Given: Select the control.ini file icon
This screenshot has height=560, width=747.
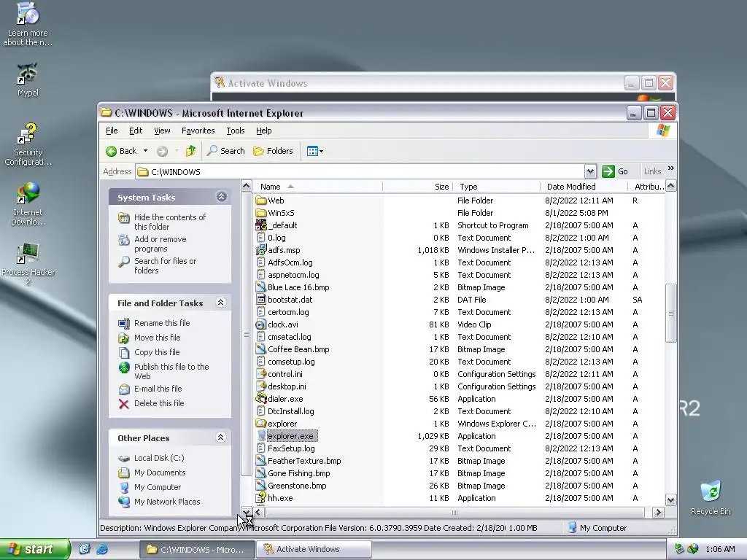Looking at the screenshot, I should [x=260, y=374].
